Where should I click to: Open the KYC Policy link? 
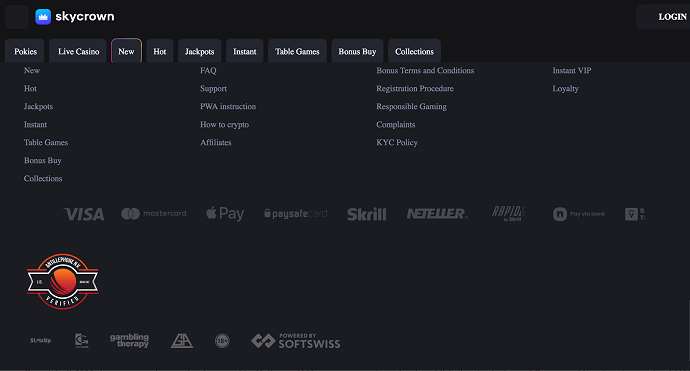(397, 143)
